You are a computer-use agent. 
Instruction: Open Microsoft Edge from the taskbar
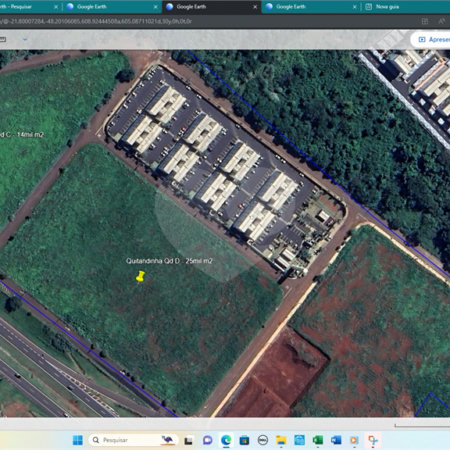pos(226,440)
